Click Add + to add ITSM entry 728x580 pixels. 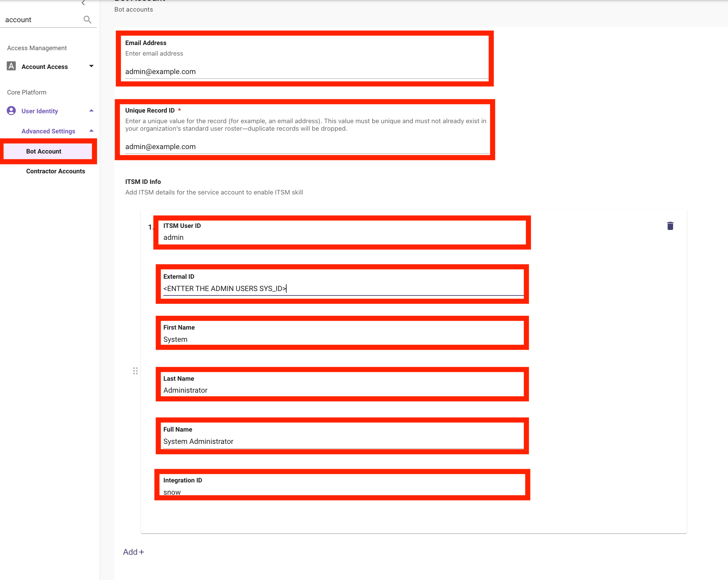pos(133,552)
